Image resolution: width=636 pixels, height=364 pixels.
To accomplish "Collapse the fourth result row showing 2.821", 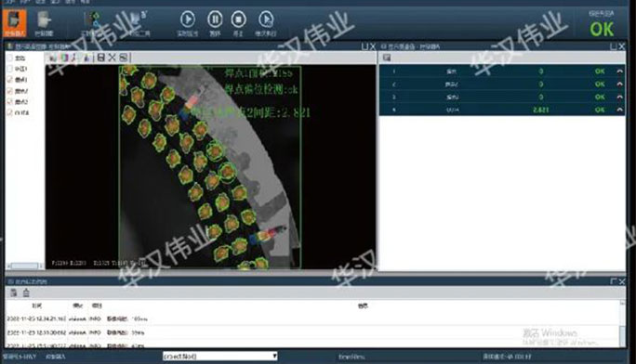I will pos(619,110).
